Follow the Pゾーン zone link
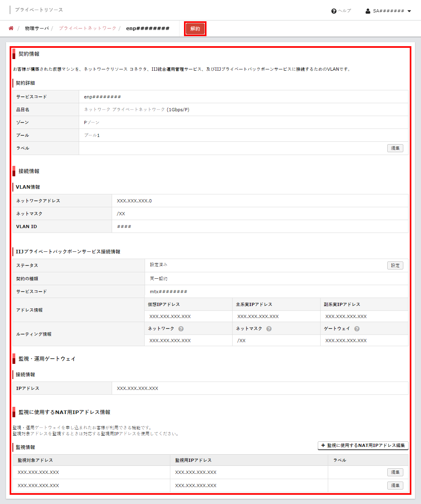 click(x=92, y=122)
